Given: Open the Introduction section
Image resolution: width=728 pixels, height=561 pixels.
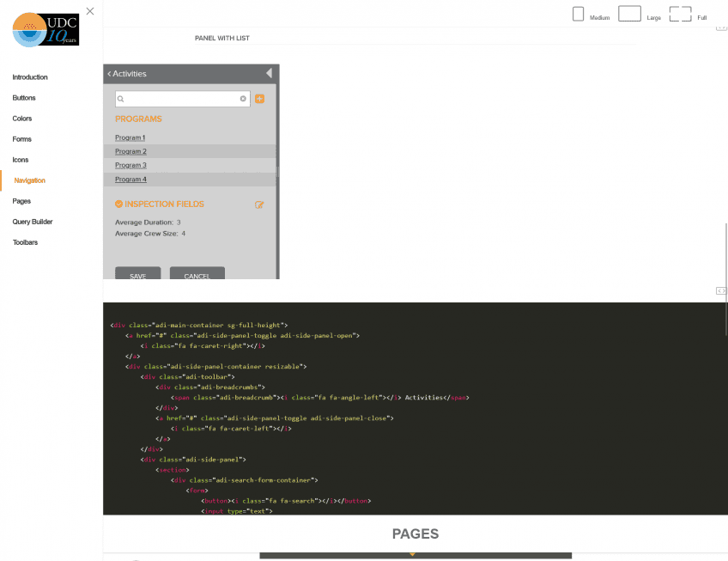Looking at the screenshot, I should coord(30,77).
